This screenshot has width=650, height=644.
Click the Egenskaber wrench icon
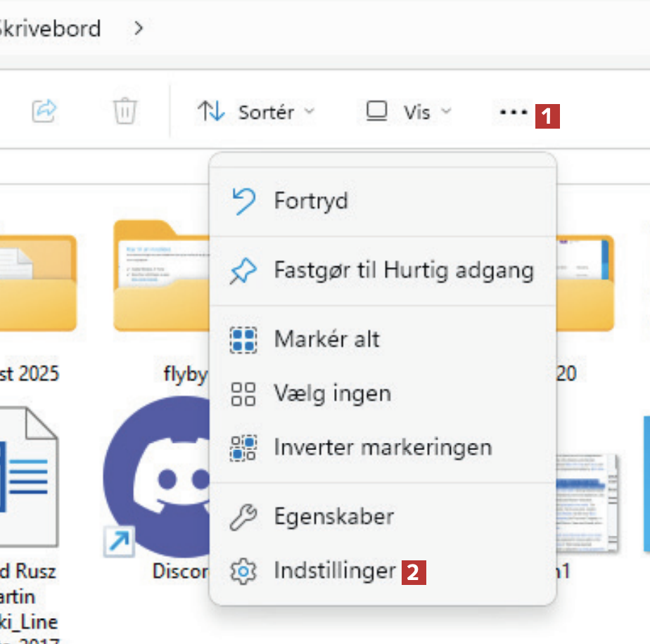(x=243, y=517)
